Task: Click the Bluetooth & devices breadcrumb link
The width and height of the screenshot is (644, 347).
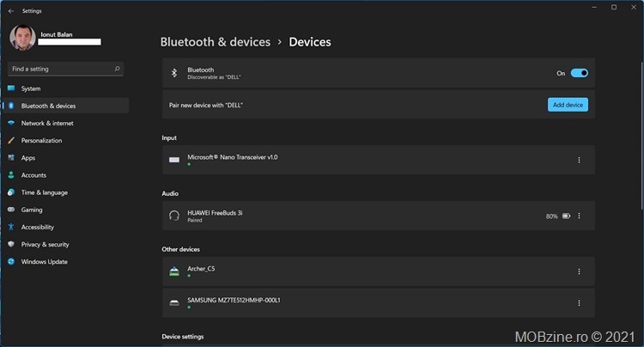Action: 216,42
